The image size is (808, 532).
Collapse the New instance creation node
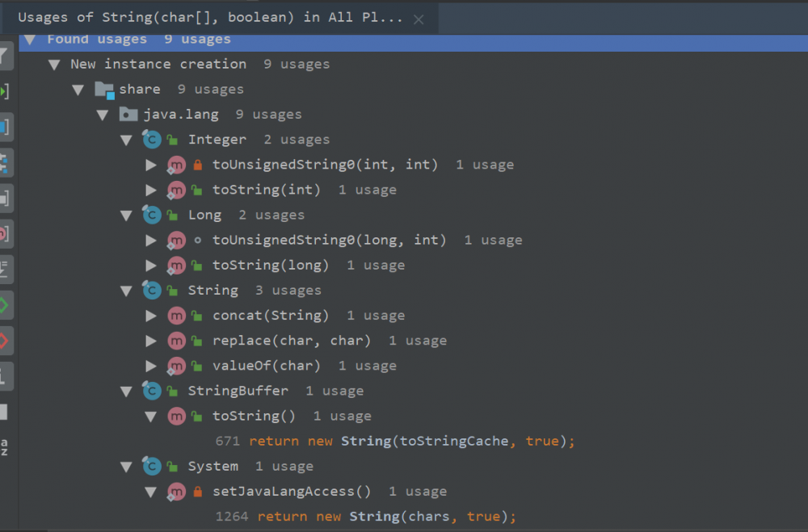54,65
